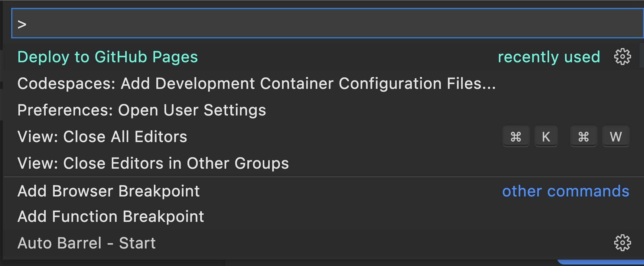
Task: Click the K key badge in the shortcut
Action: pos(546,137)
